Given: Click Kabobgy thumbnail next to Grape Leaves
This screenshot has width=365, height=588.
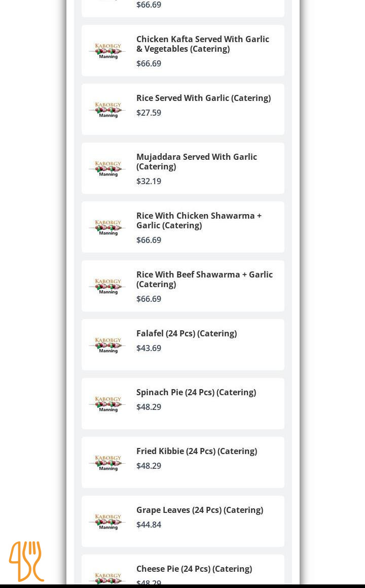Looking at the screenshot, I should point(108,522).
